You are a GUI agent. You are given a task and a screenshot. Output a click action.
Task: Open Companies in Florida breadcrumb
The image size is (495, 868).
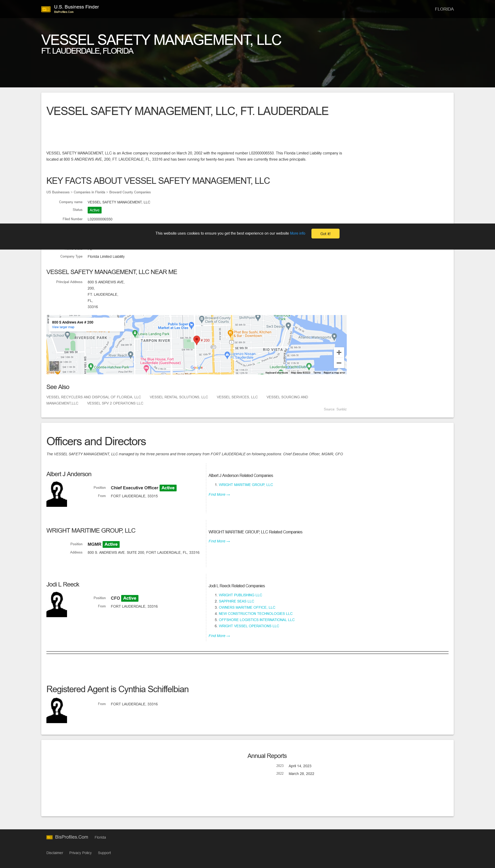click(x=89, y=192)
